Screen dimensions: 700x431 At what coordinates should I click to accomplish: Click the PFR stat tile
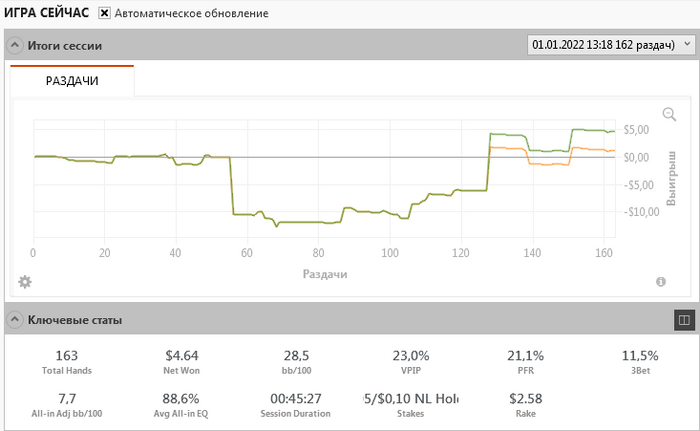click(526, 360)
